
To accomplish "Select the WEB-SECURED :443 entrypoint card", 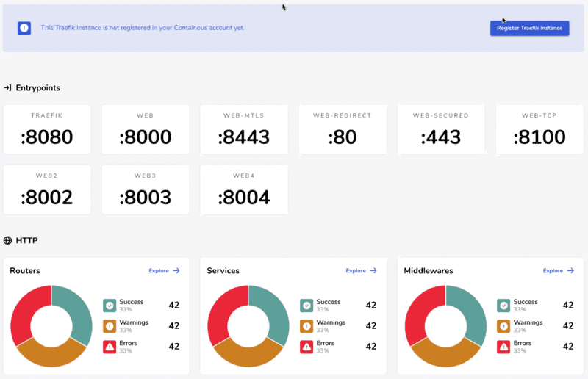I will (441, 129).
